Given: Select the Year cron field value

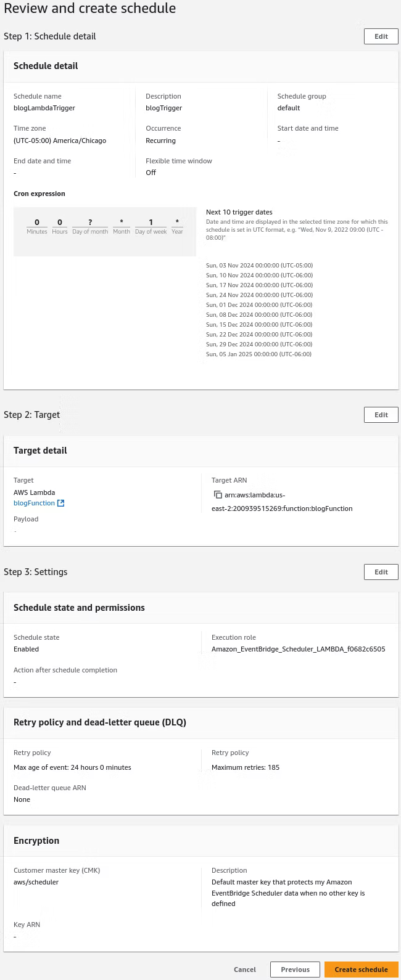Looking at the screenshot, I should [177, 223].
